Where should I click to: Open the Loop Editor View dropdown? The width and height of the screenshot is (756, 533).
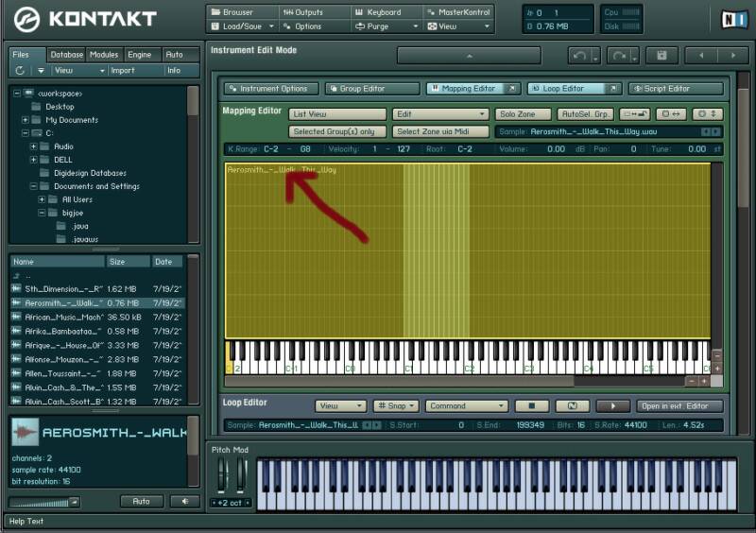coord(340,406)
